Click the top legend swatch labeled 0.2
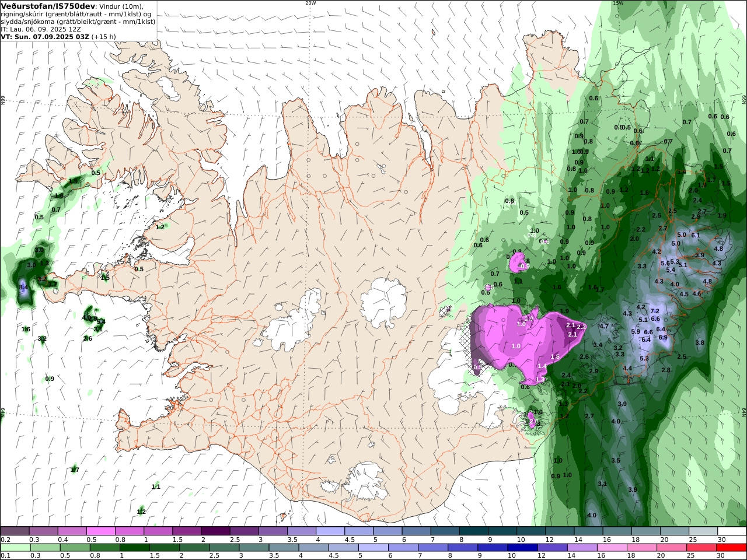747x560 pixels. (15, 531)
